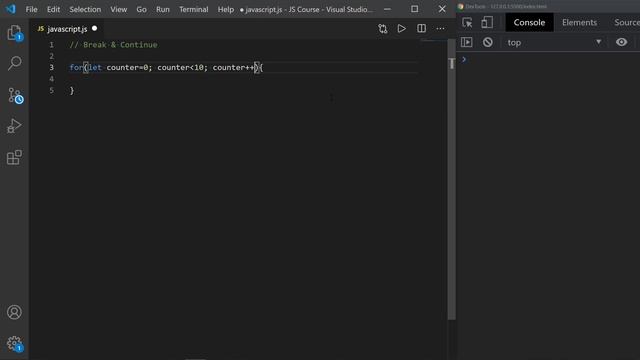Activate DevTools inspect element picker
The height and width of the screenshot is (360, 640).
tap(467, 22)
